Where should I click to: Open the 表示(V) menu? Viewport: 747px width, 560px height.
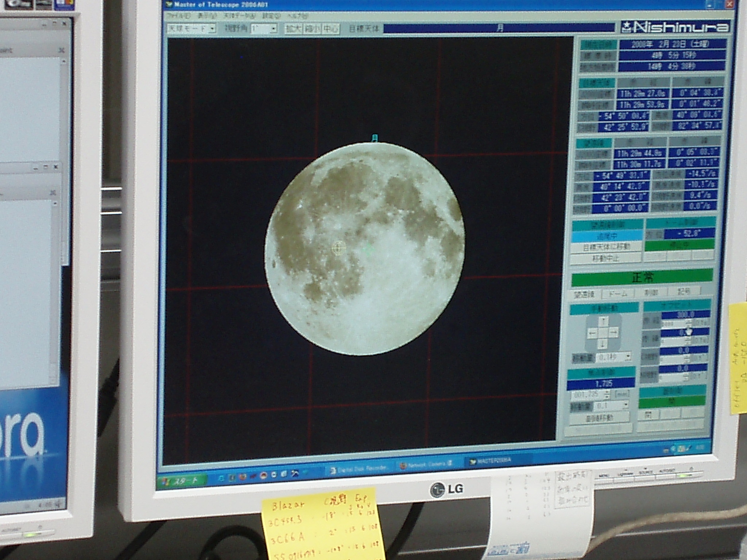coord(207,16)
